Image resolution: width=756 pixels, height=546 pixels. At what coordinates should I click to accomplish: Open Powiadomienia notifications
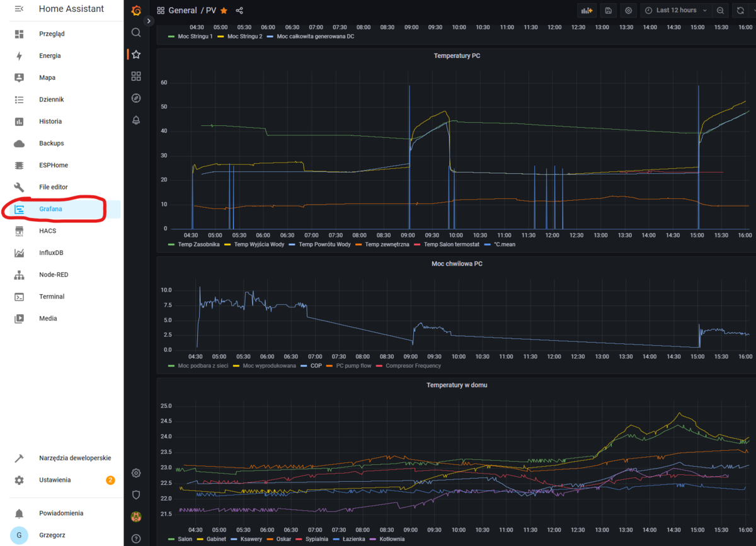61,513
